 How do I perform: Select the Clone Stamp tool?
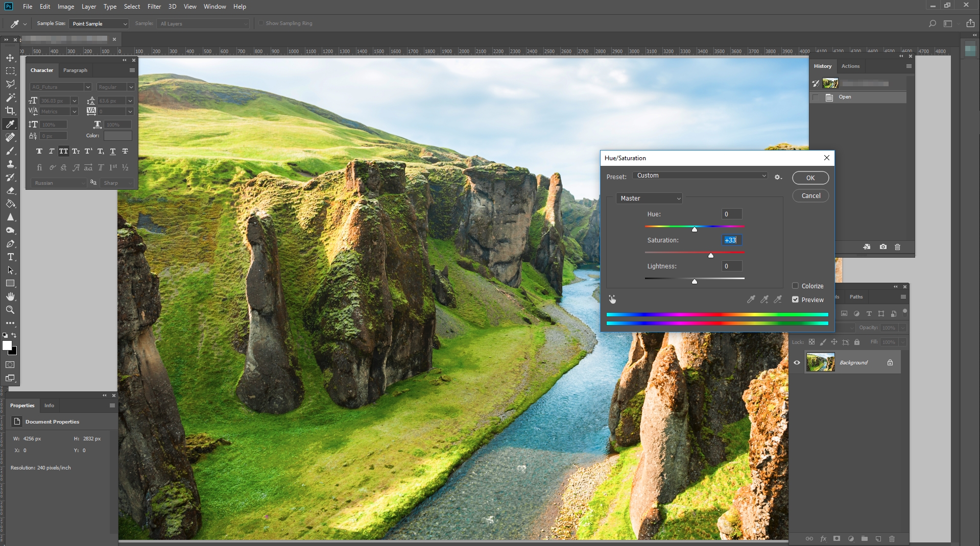pyautogui.click(x=10, y=164)
